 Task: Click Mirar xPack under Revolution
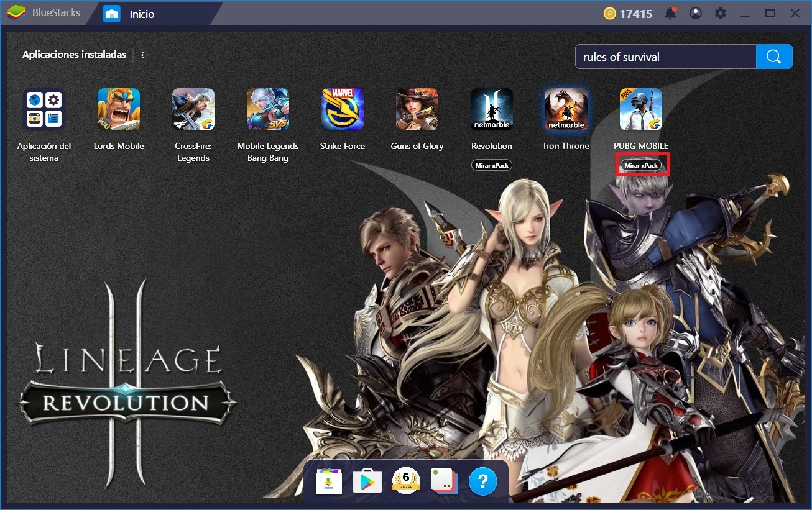coord(492,165)
